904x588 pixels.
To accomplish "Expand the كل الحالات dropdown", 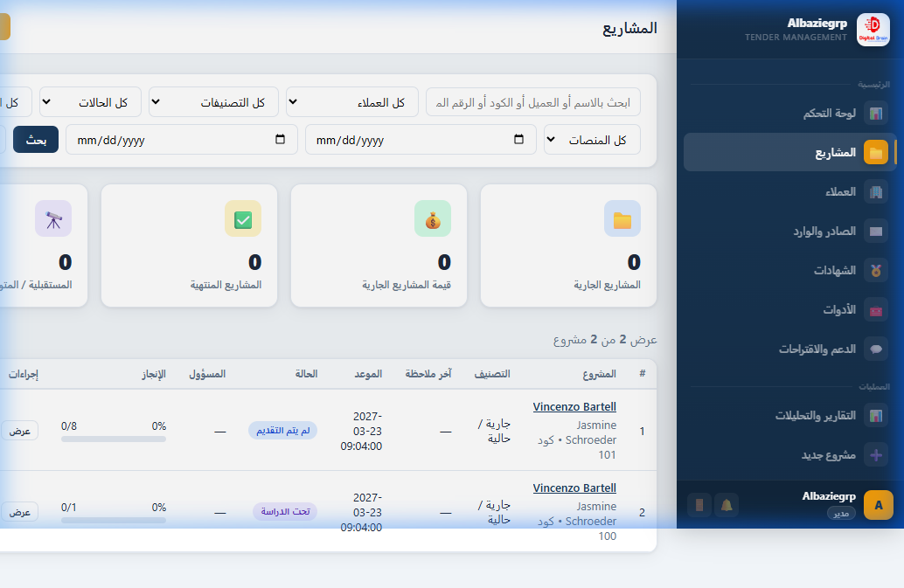I will pyautogui.click(x=91, y=102).
